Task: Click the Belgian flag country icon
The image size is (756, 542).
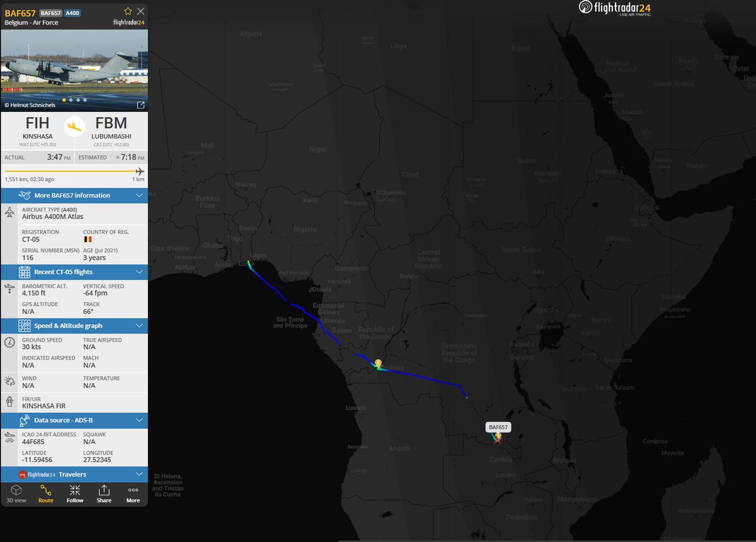Action: 87,240
